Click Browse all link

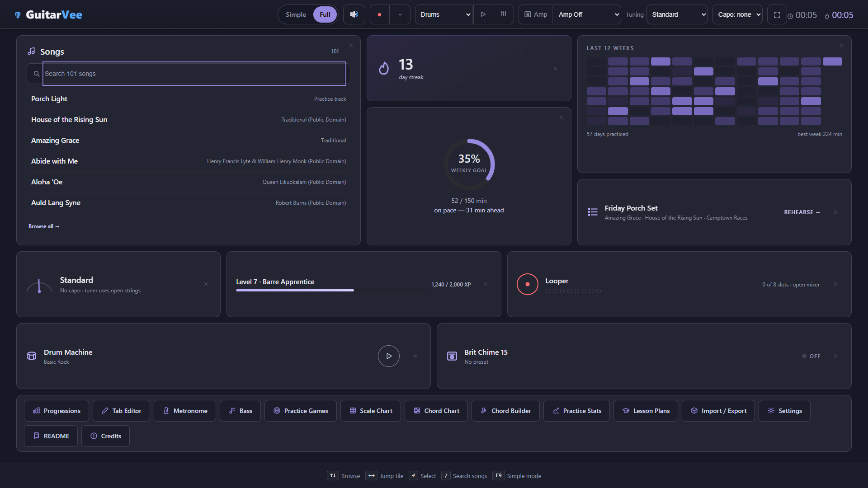tap(44, 226)
